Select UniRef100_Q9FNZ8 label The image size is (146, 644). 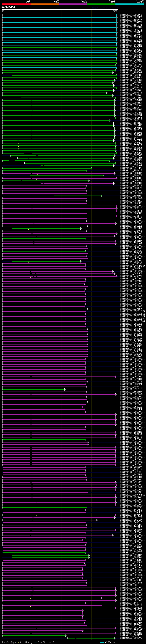pos(131,48)
